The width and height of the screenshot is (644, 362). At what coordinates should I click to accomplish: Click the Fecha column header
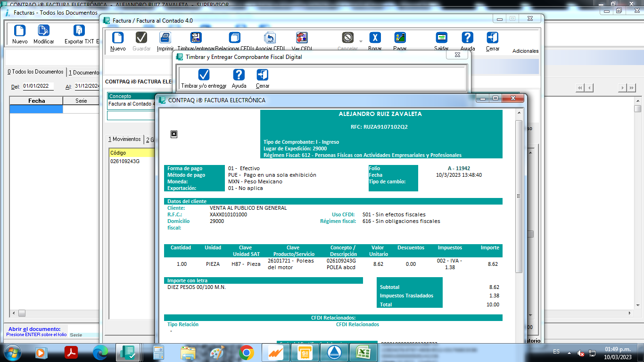(x=36, y=101)
